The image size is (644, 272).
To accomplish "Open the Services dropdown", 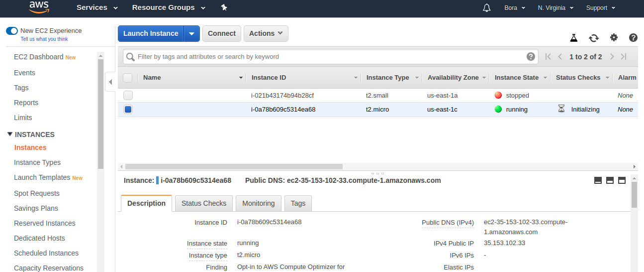I will (97, 7).
